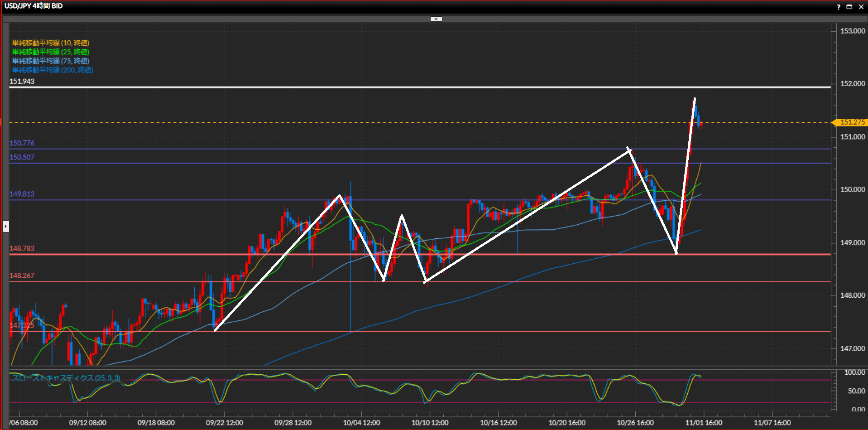868x430 pixels.
Task: Select the orange 10-period moving average label
Action: pyautogui.click(x=51, y=43)
